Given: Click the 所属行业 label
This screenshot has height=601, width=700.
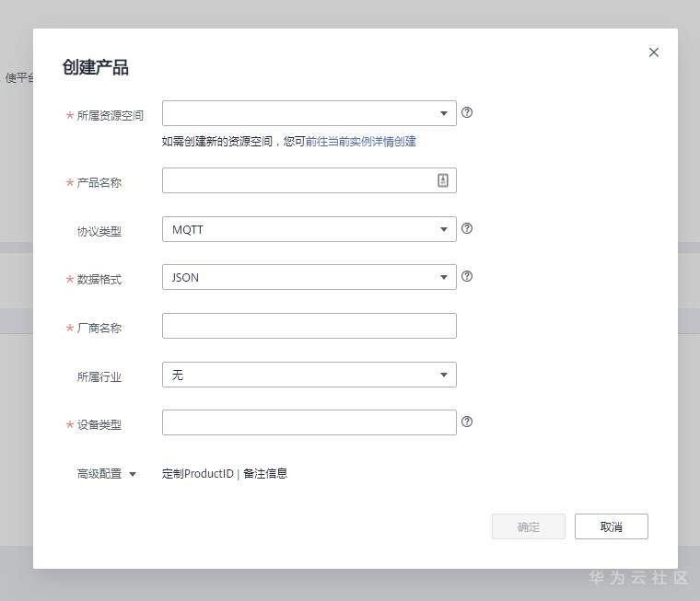Looking at the screenshot, I should pyautogui.click(x=99, y=377).
